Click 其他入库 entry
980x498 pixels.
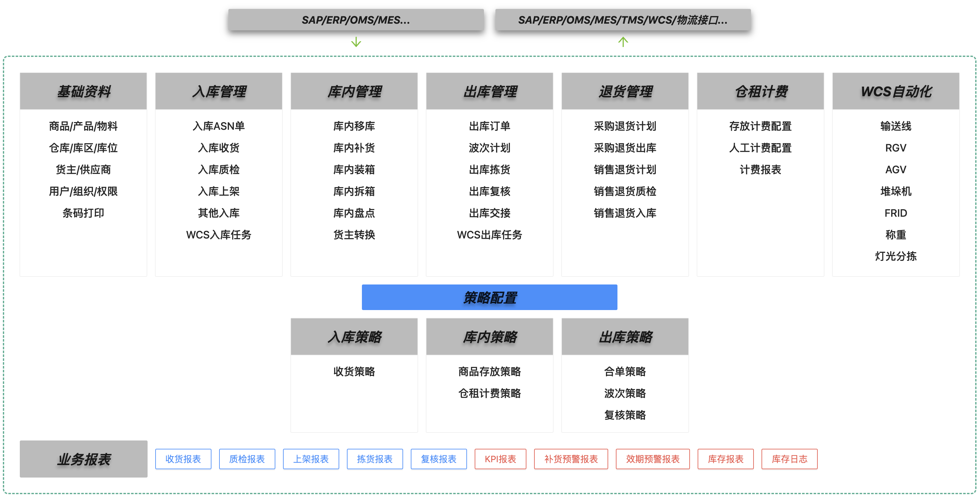219,213
